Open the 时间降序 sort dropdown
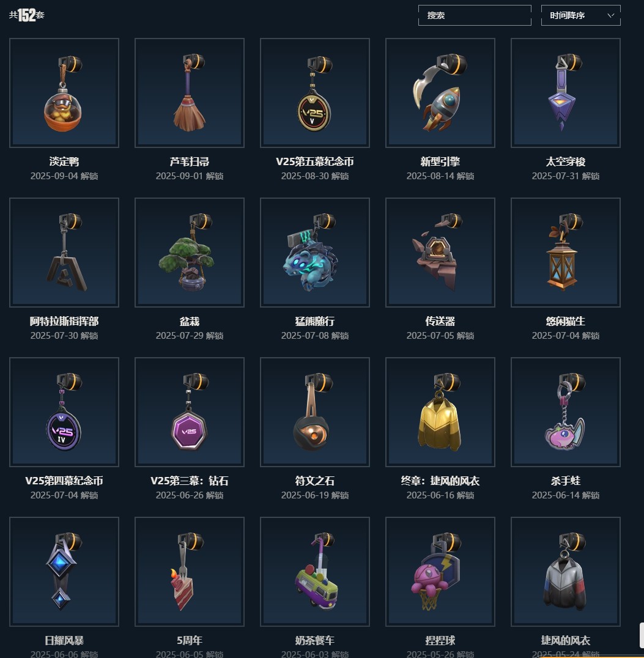The width and height of the screenshot is (644, 658). point(580,15)
